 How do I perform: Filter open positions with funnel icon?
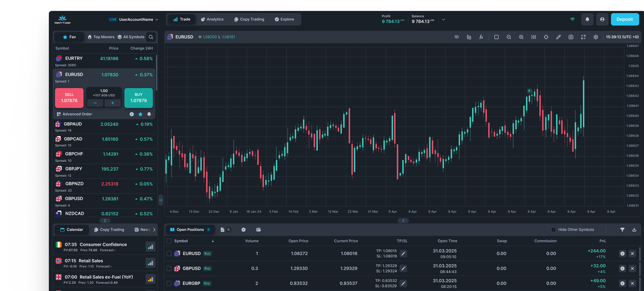tap(622, 230)
